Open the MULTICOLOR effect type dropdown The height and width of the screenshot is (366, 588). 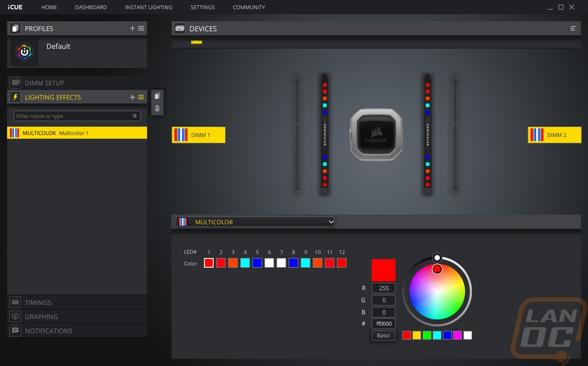pos(255,222)
